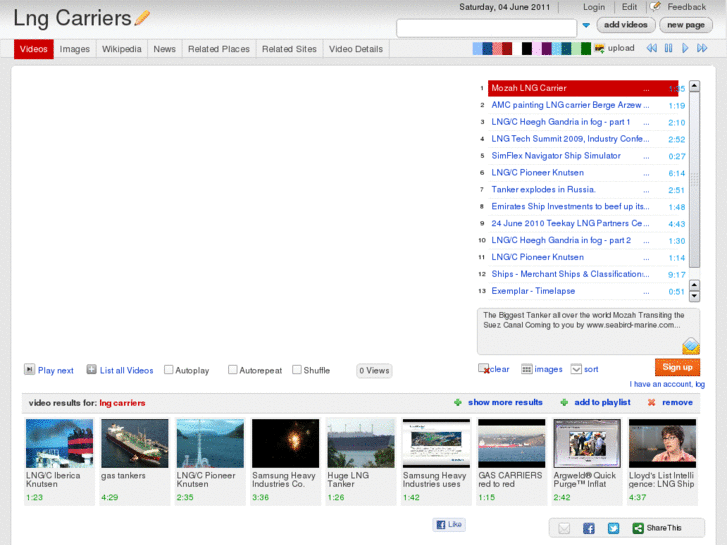This screenshot has width=727, height=545.
Task: Select the dark green color swatch
Action: click(x=586, y=48)
